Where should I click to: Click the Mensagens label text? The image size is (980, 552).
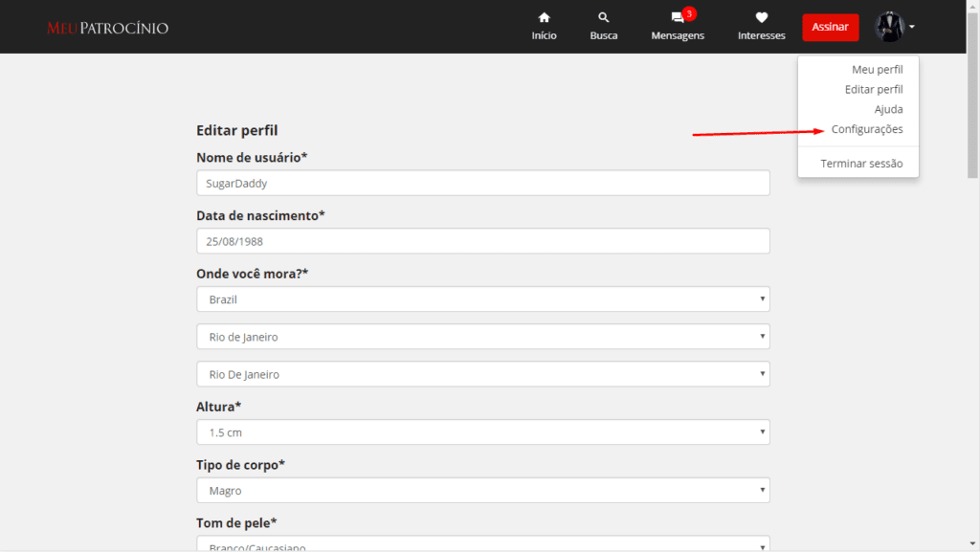pyautogui.click(x=678, y=35)
